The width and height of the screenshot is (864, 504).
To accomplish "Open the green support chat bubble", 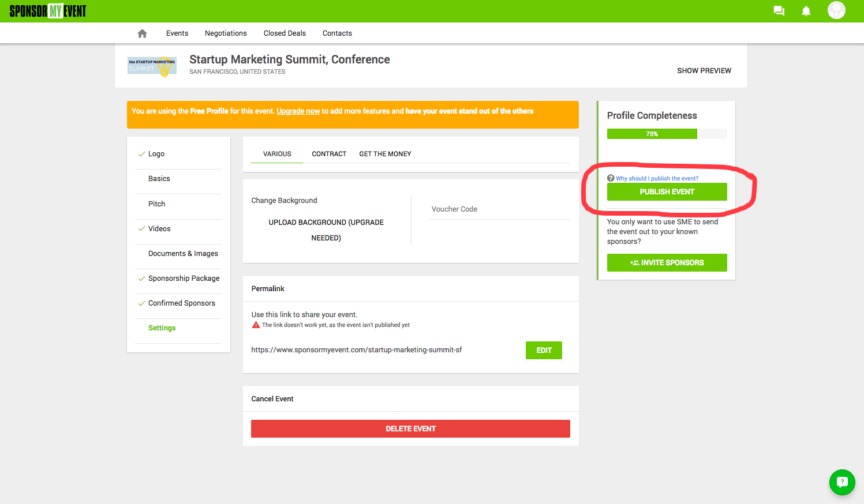I will 842,482.
